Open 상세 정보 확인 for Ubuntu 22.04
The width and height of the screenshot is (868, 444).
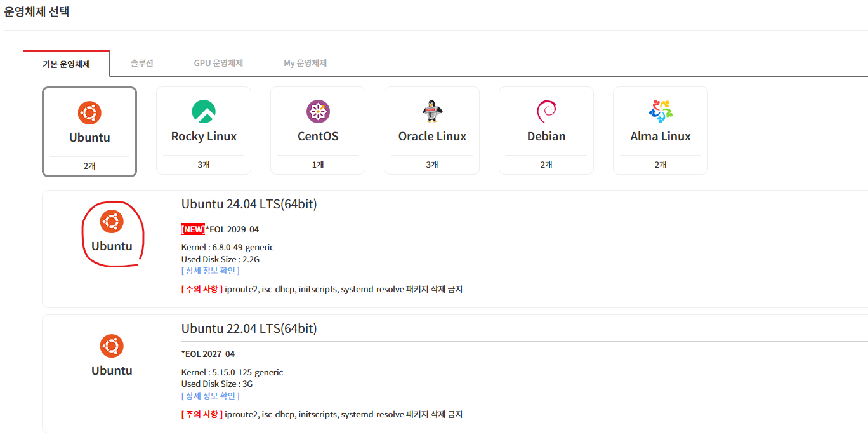(x=211, y=396)
